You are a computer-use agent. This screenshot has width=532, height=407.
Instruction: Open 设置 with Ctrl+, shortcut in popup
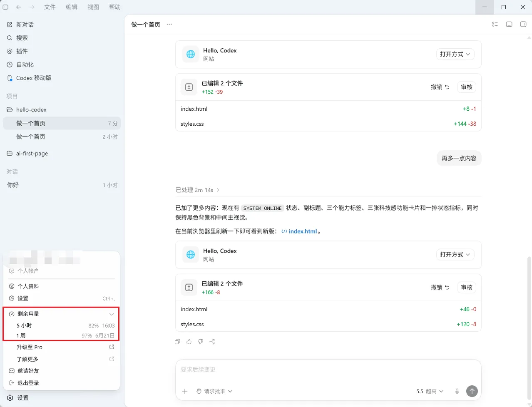point(62,298)
